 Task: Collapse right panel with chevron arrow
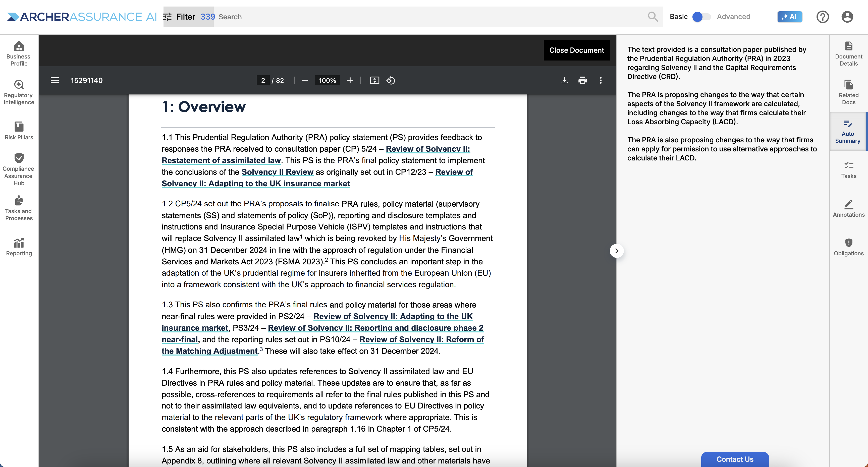617,251
